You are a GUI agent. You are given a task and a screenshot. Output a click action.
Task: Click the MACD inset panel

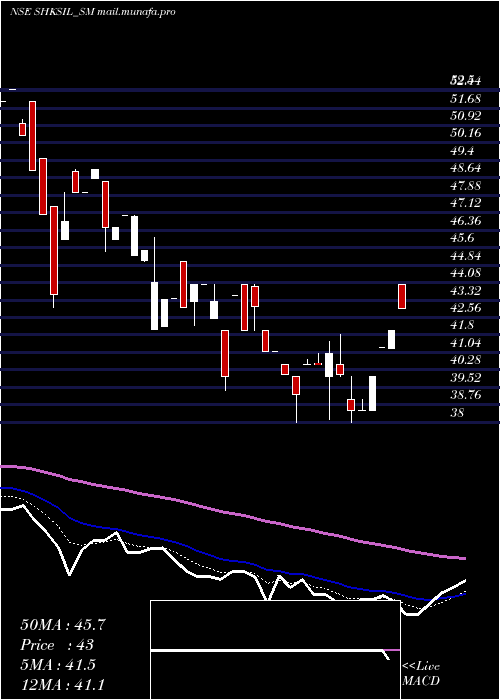point(275,650)
